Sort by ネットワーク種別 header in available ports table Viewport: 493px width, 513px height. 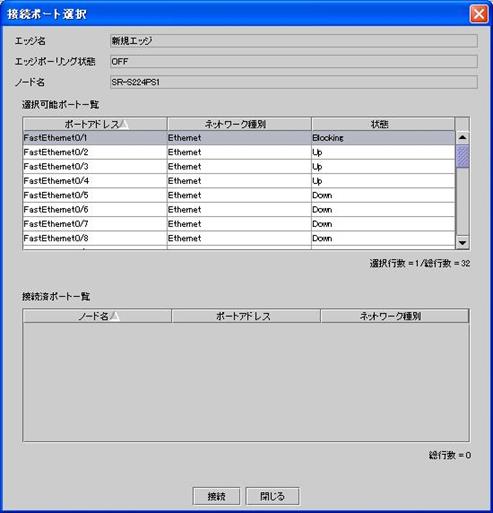[x=239, y=124]
